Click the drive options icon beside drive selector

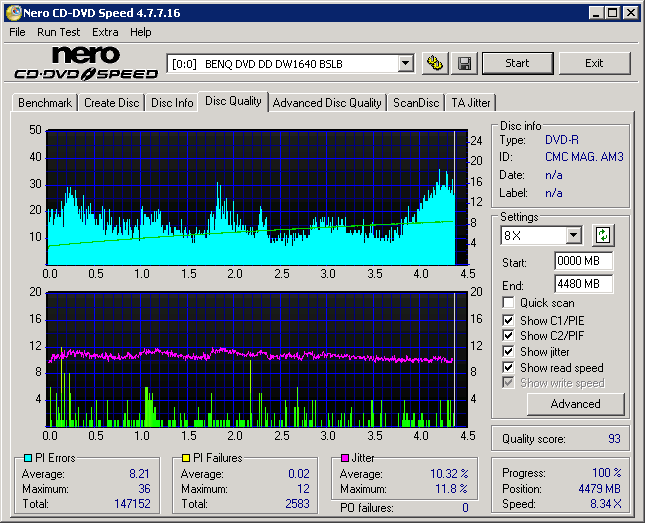coord(434,63)
